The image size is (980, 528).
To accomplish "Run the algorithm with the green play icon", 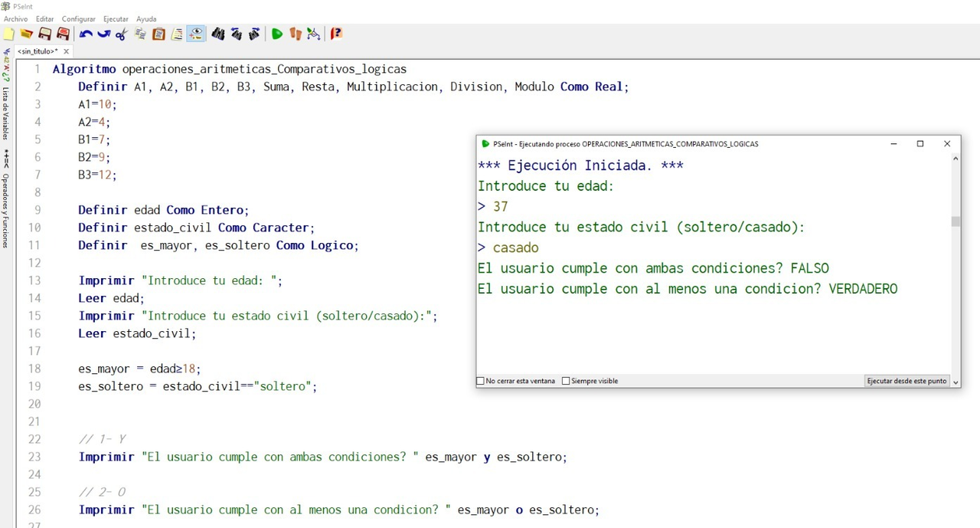I will tap(277, 34).
